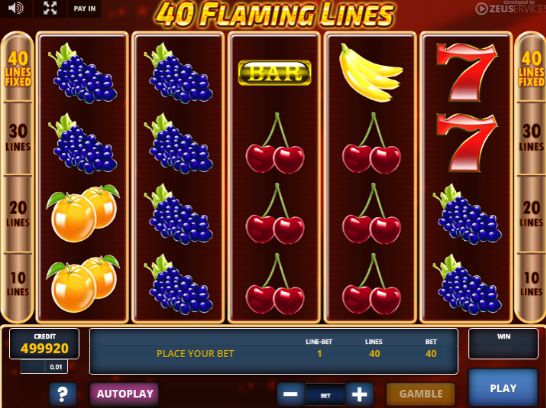This screenshot has height=408, width=546.
Task: Increase bet with the plus button
Action: coord(360,394)
